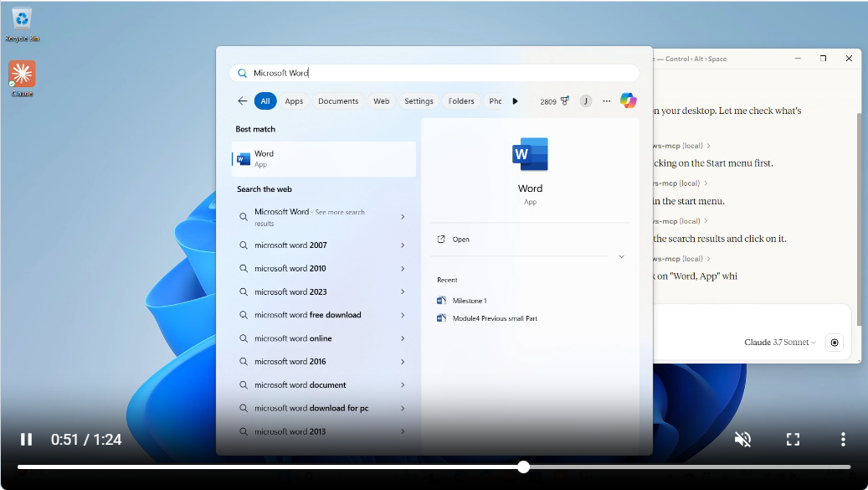This screenshot has height=490, width=868.
Task: Click search icon beside microsoft word 2007
Action: tap(243, 245)
